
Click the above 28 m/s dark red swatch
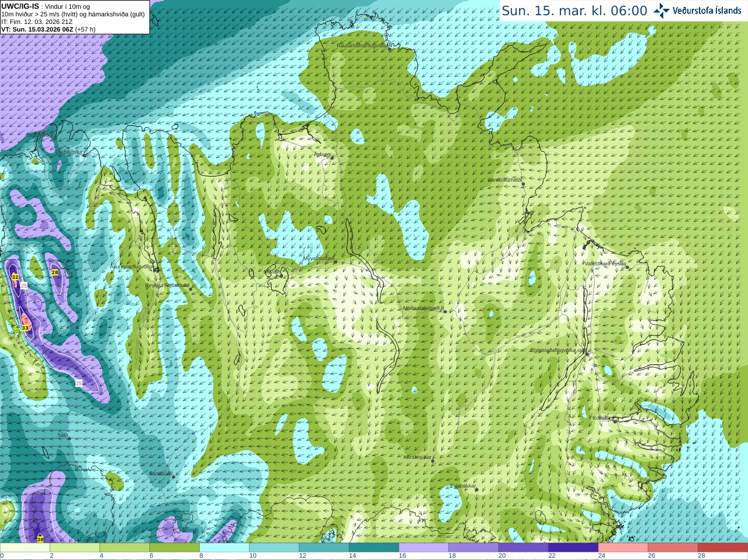coord(723,548)
